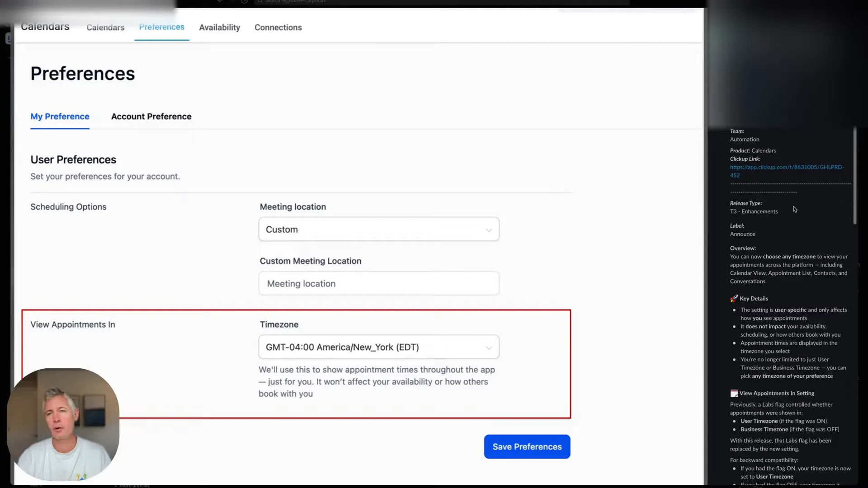Click the calendar icon beside View Appointments In Setting
The width and height of the screenshot is (868, 488).
coord(734,393)
